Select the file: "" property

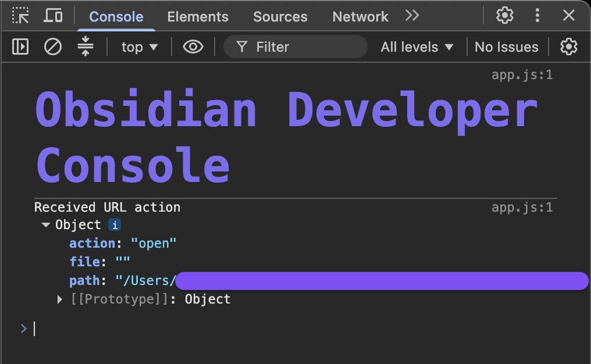tap(100, 262)
